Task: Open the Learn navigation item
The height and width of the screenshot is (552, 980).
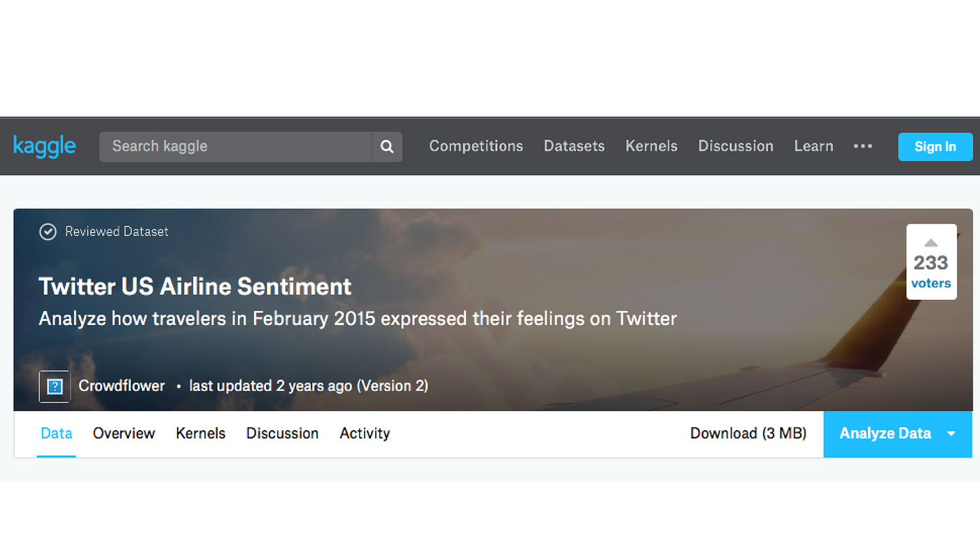Action: [813, 146]
